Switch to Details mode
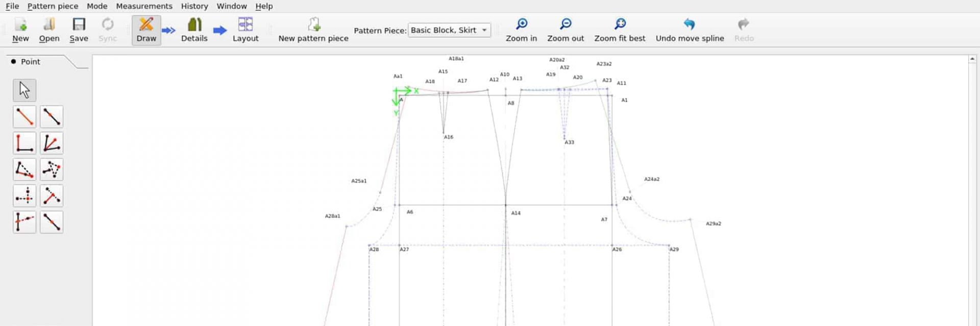This screenshot has width=980, height=326. pyautogui.click(x=194, y=30)
